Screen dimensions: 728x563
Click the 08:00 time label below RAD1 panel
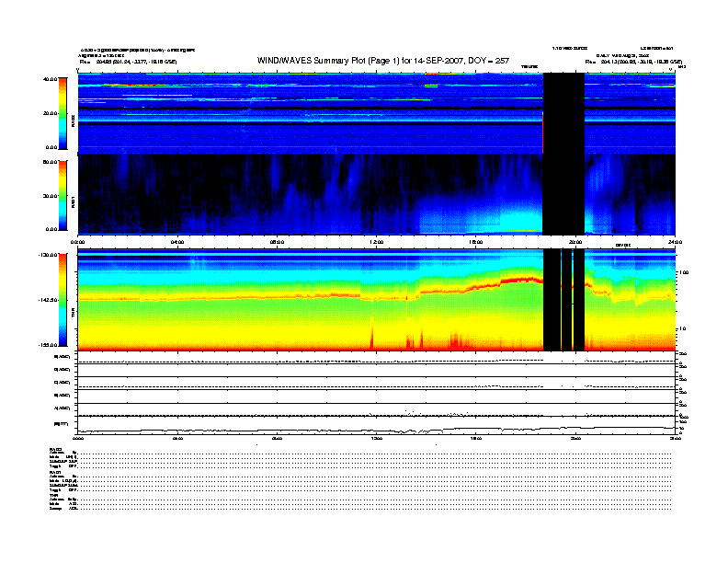point(277,242)
